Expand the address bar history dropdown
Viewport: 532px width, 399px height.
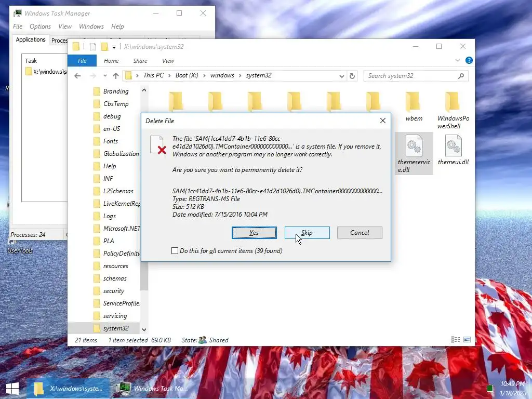(x=342, y=76)
